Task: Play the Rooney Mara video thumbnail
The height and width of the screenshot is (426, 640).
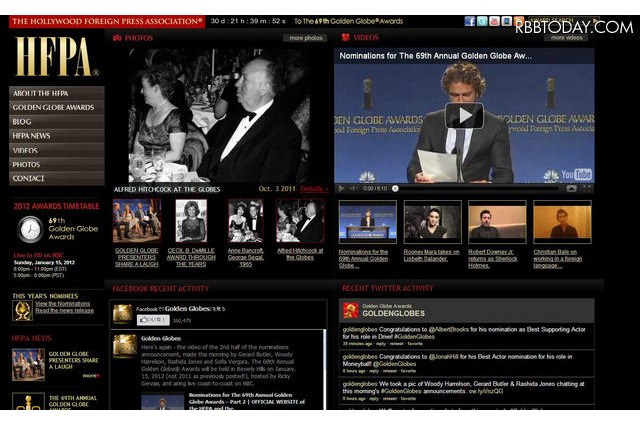Action: click(433, 222)
